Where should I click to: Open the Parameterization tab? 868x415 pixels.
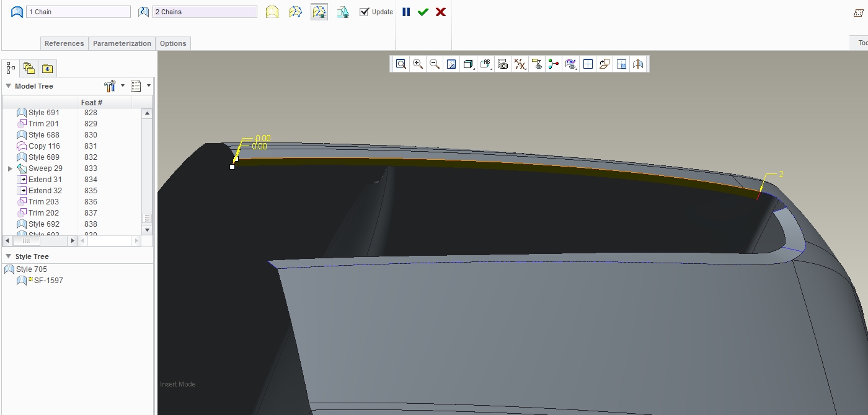pyautogui.click(x=122, y=43)
